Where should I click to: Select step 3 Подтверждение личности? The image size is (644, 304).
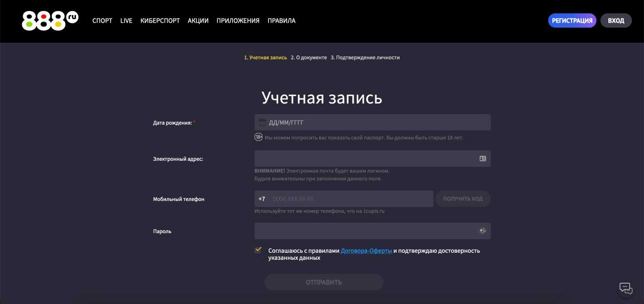pos(365,57)
